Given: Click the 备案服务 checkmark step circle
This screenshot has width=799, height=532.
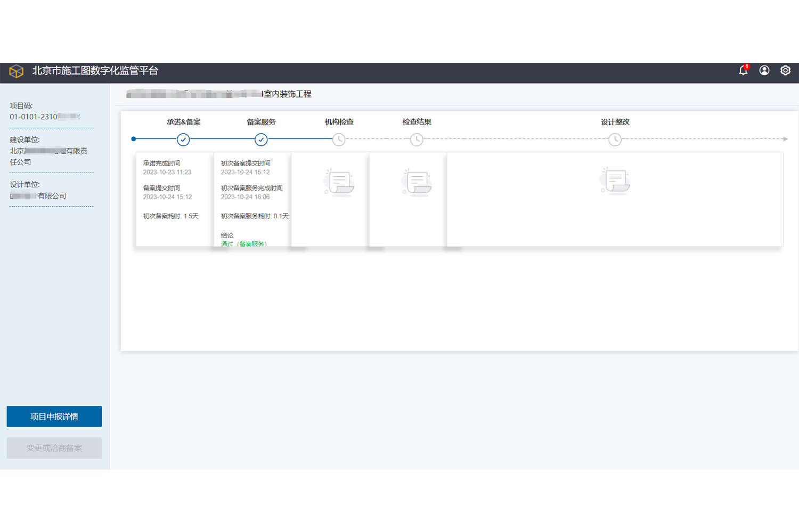Looking at the screenshot, I should click(x=261, y=140).
